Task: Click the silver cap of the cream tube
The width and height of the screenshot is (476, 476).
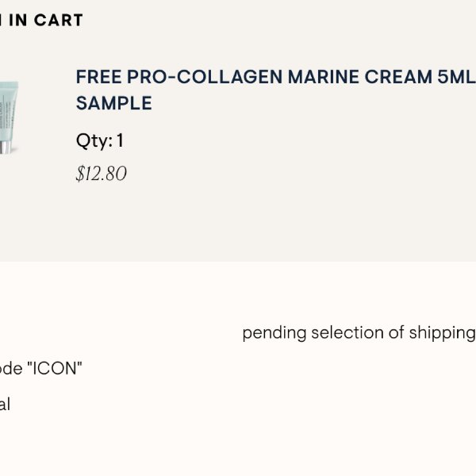Action: (6, 147)
